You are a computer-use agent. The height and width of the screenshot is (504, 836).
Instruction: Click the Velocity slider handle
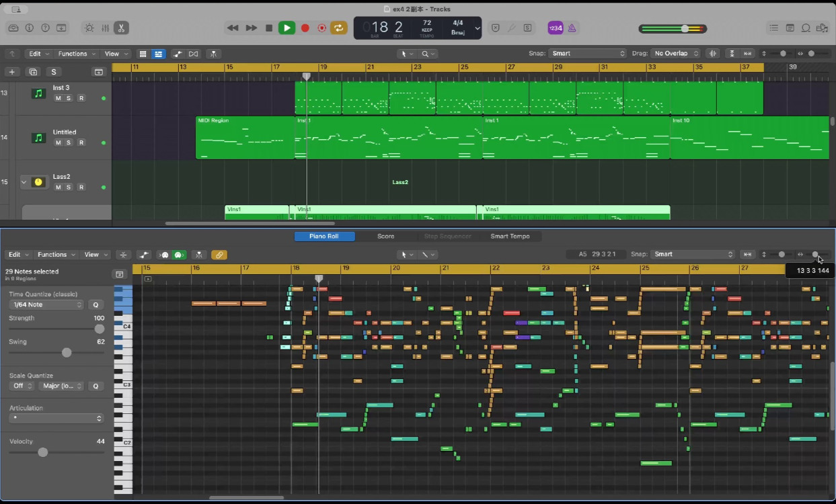43,453
